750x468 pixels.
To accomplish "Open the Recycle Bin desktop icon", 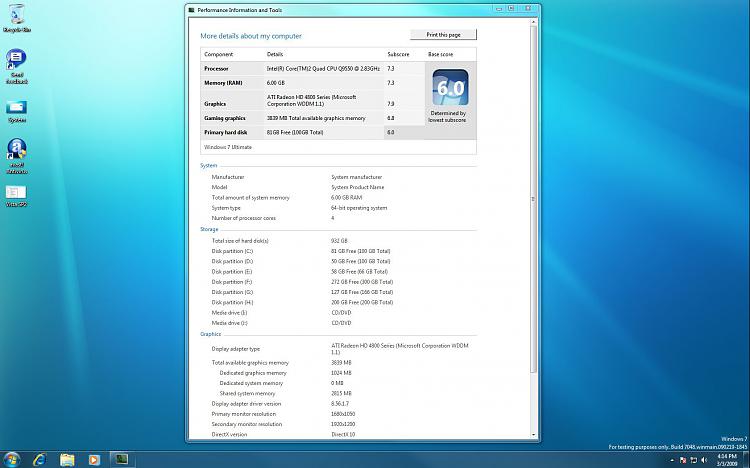I will click(17, 18).
